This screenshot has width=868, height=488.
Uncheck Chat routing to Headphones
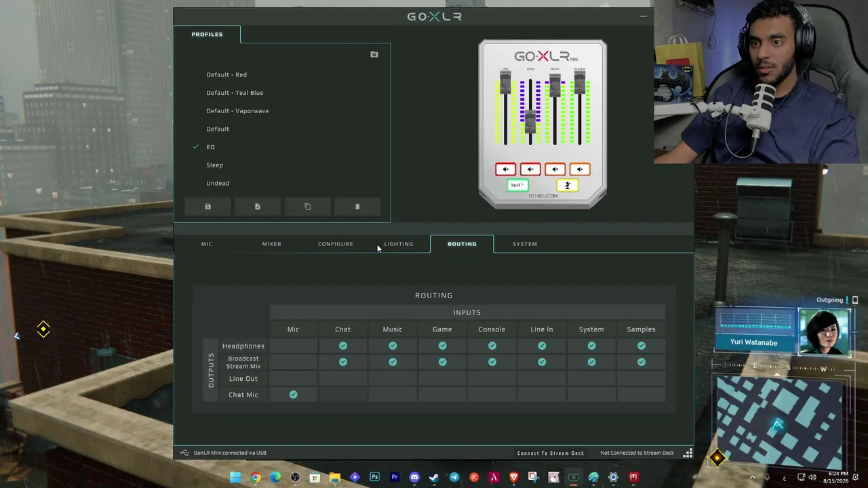(x=343, y=346)
